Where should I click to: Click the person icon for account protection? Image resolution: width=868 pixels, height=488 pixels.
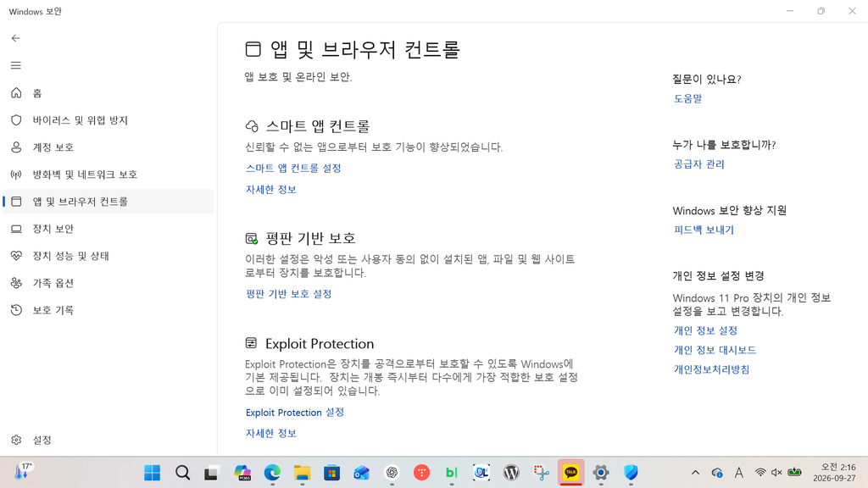click(16, 147)
